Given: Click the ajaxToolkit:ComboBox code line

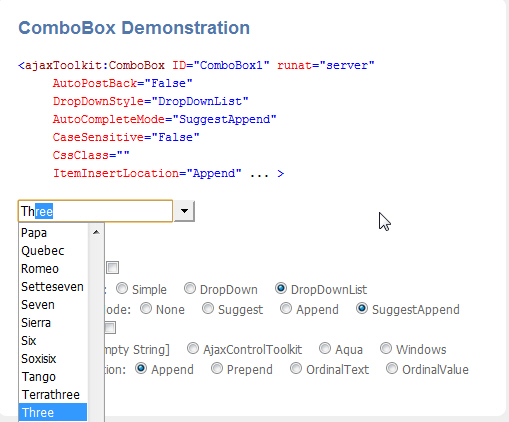Looking at the screenshot, I should [x=196, y=65].
